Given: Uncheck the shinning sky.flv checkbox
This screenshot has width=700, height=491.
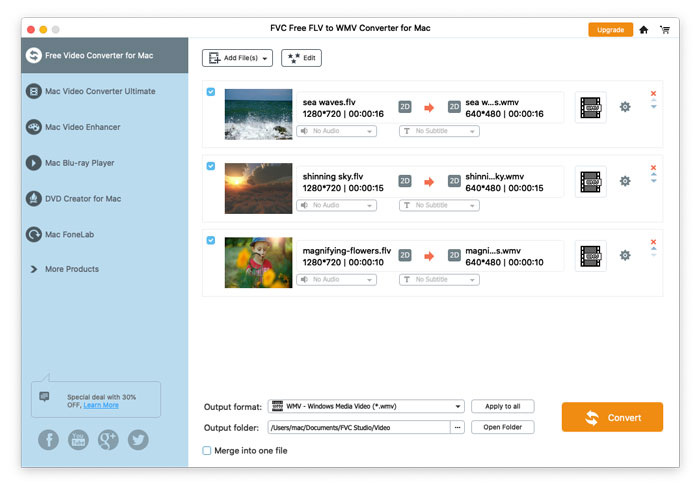Looking at the screenshot, I should 211,166.
